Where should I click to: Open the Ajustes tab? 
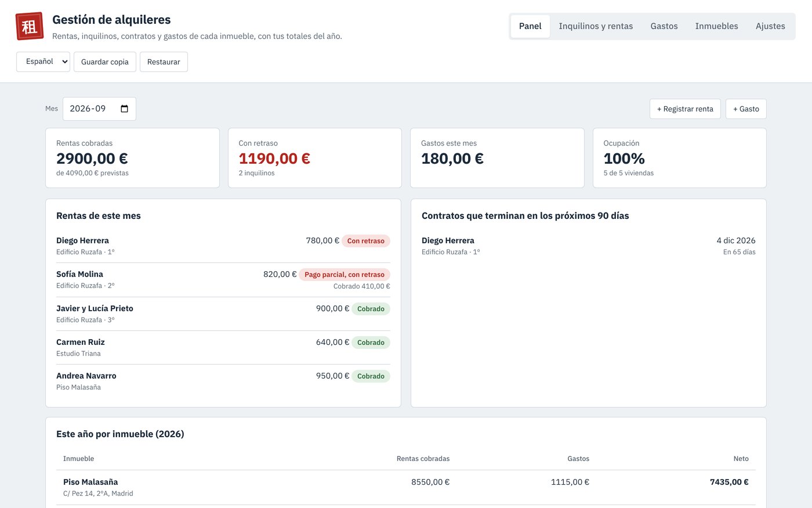click(770, 26)
